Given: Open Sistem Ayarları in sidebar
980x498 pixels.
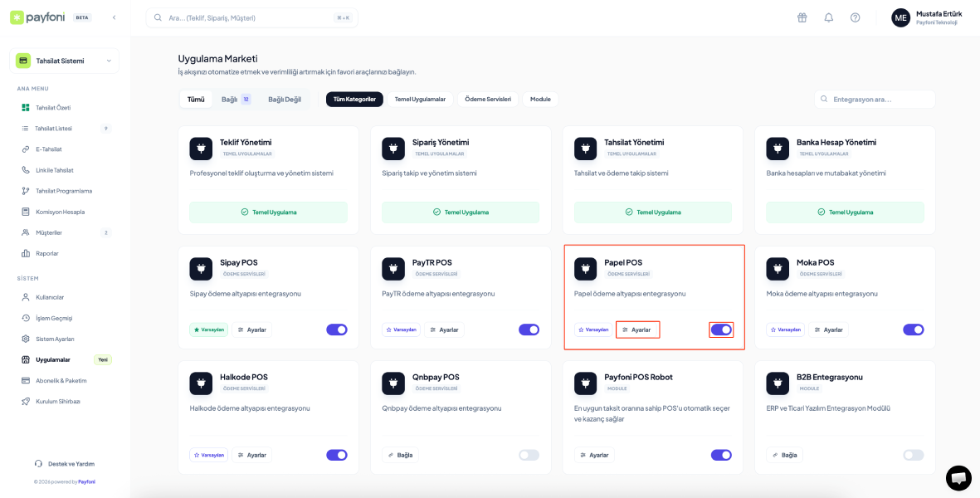Looking at the screenshot, I should 55,339.
